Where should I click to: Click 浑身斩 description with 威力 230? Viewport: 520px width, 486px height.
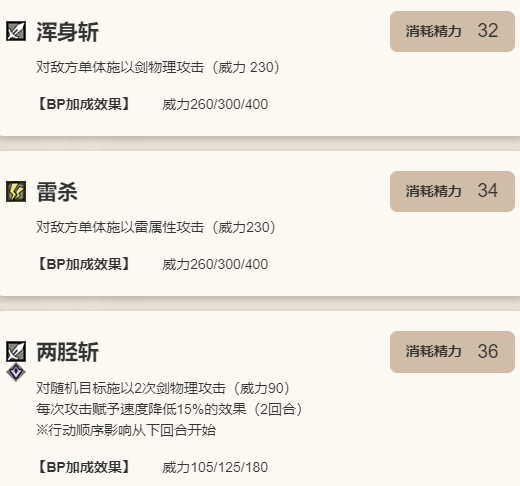coord(158,67)
